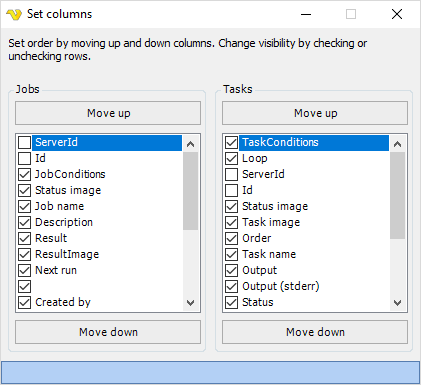Select TaskConditions row text

tap(280, 142)
